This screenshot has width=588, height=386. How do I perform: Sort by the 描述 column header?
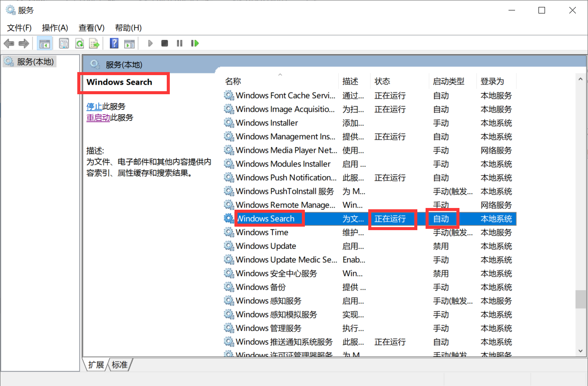[x=355, y=81]
